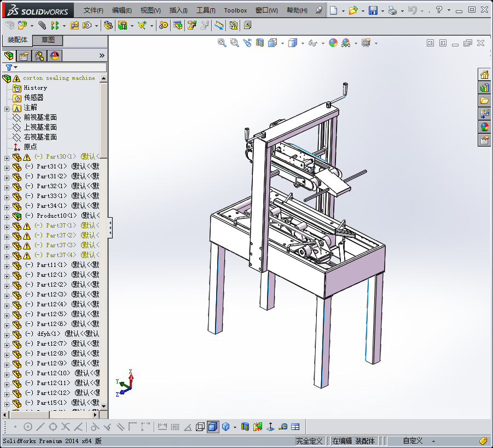The width and height of the screenshot is (493, 448).
Task: Click the tree panel scroll down arrow
Action: tap(104, 406)
